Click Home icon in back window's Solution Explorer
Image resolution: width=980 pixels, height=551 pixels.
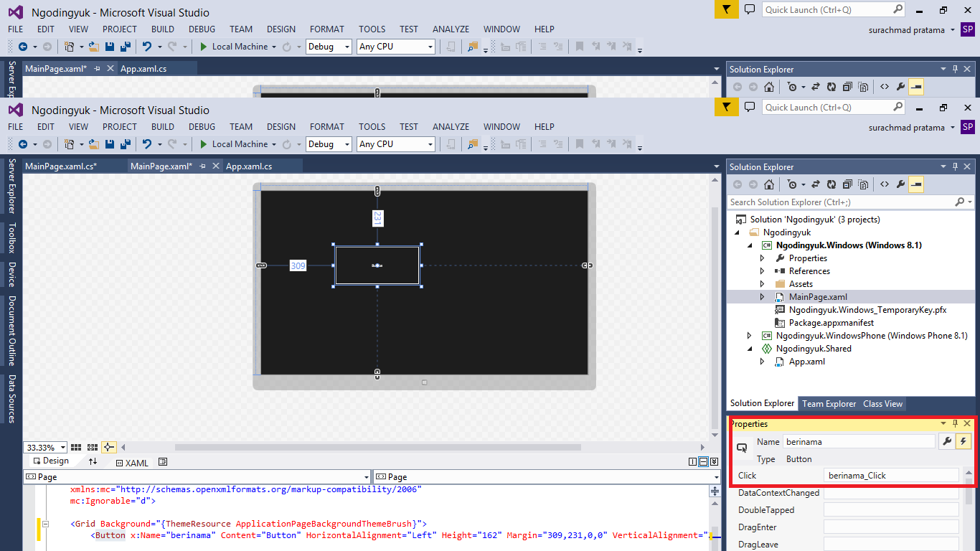(768, 87)
